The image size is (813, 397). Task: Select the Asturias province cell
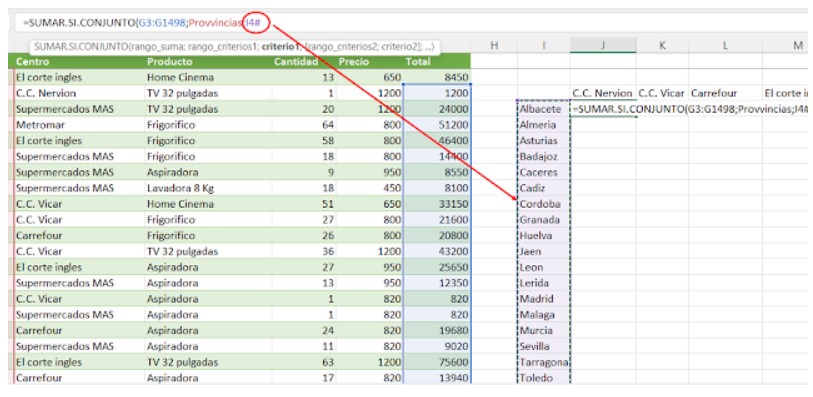click(543, 141)
